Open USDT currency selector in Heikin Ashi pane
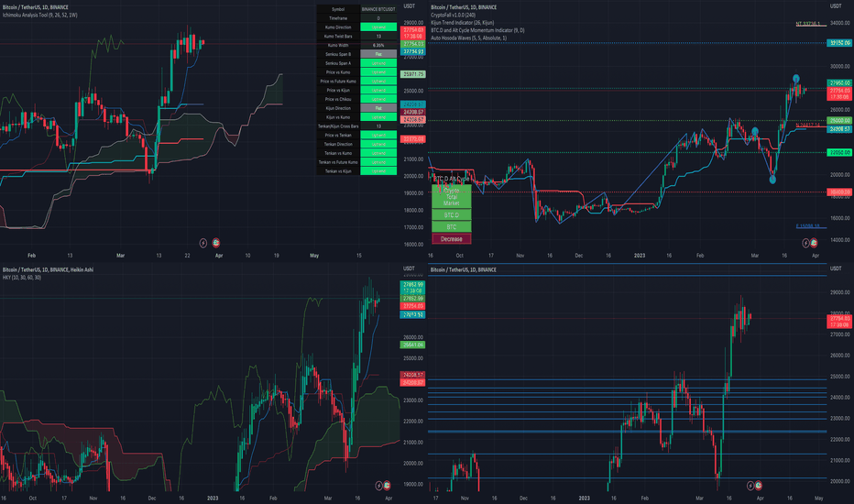The width and height of the screenshot is (854, 504). [409, 268]
